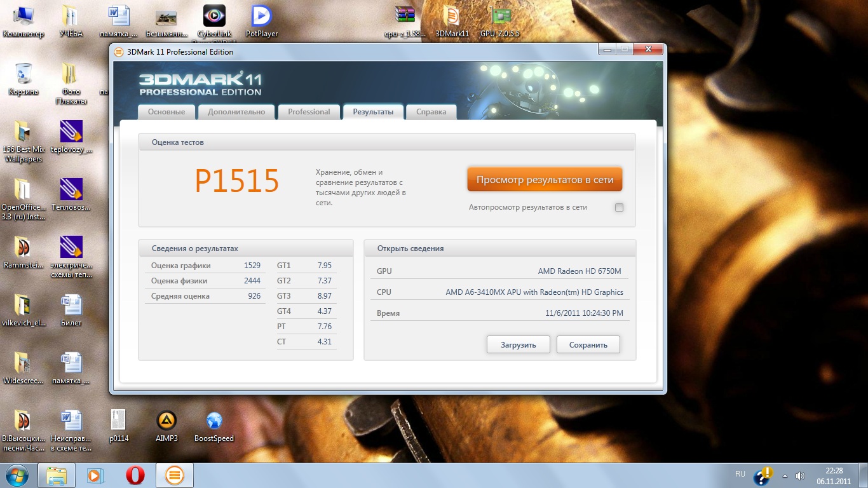Image resolution: width=868 pixels, height=488 pixels.
Task: Select the электрические схемы file icon
Action: point(71,257)
